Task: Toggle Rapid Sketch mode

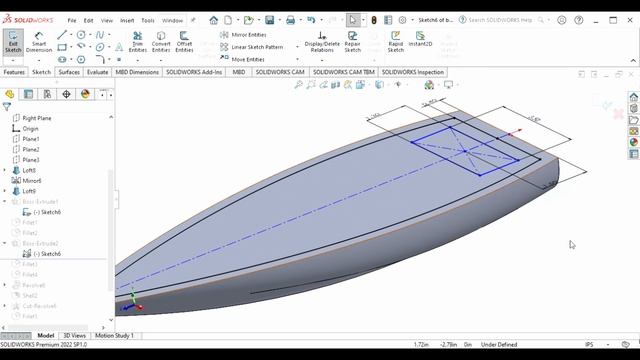Action: pos(396,42)
